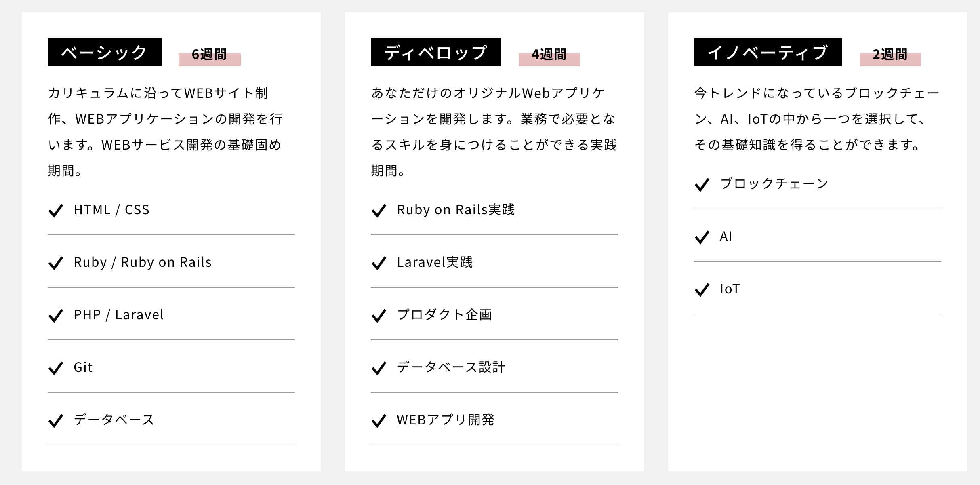
Task: Select the ディベロップ black heading label
Action: pos(436,52)
